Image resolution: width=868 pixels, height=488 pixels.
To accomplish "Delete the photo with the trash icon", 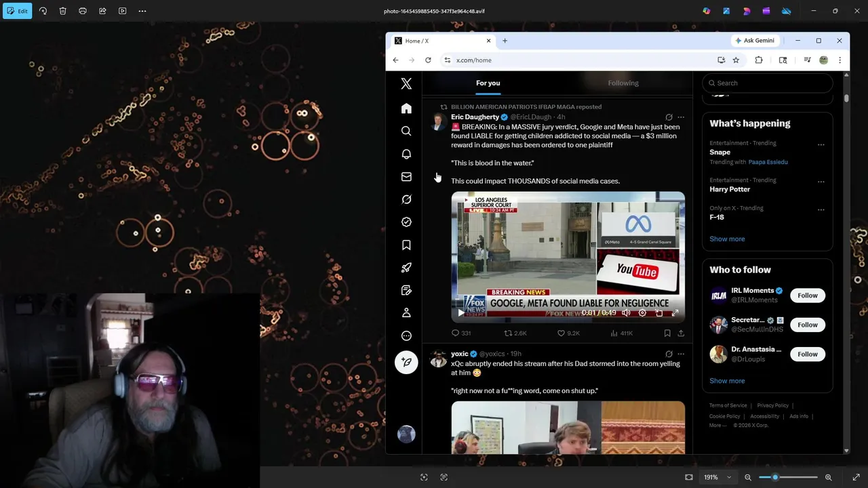I will [x=62, y=11].
